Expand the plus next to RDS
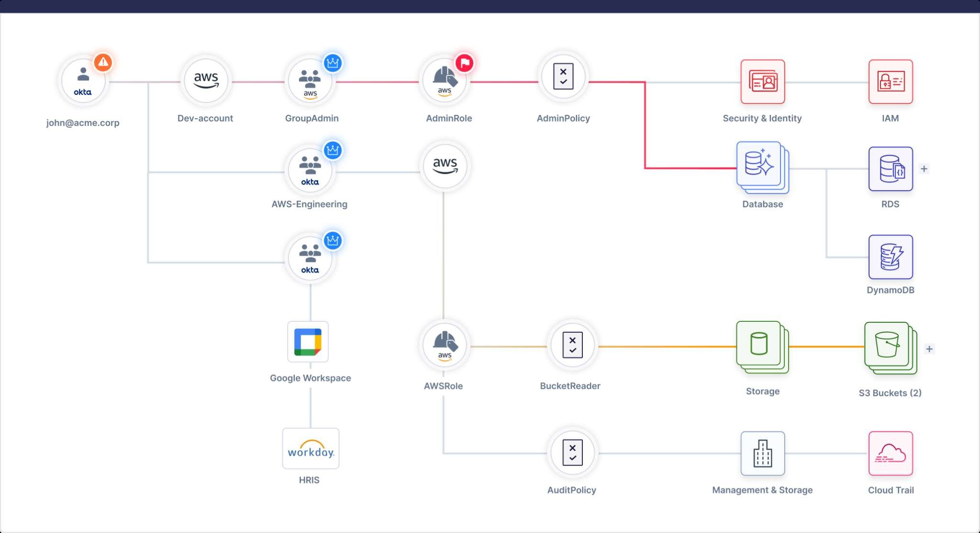Screen dimensions: 980x533 (x=924, y=169)
